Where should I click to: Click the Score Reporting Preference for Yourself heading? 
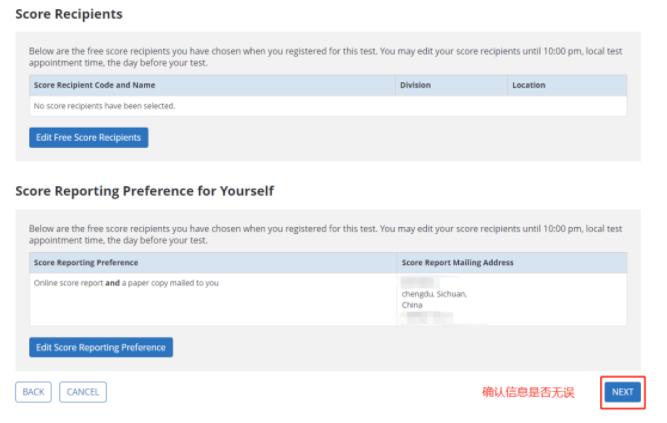tap(144, 190)
